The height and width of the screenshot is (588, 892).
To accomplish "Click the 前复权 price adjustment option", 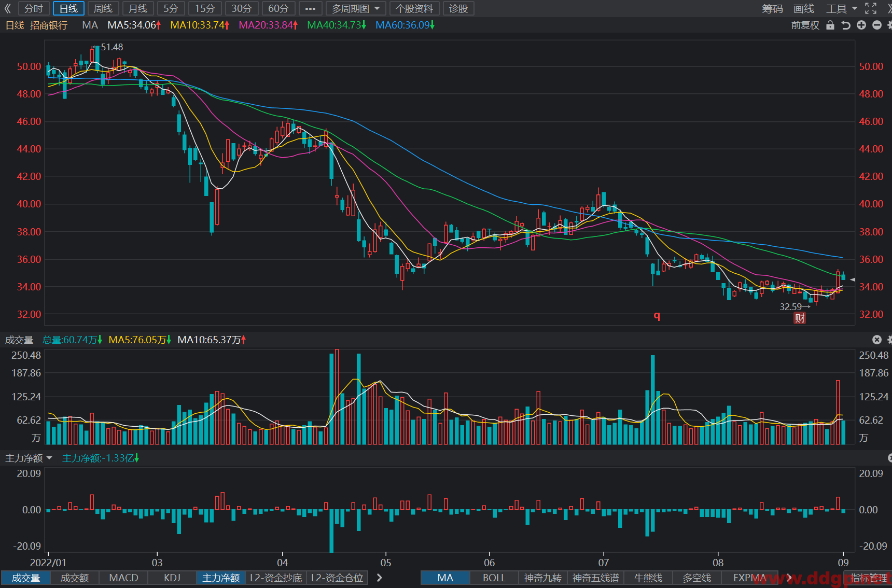I will point(805,25).
